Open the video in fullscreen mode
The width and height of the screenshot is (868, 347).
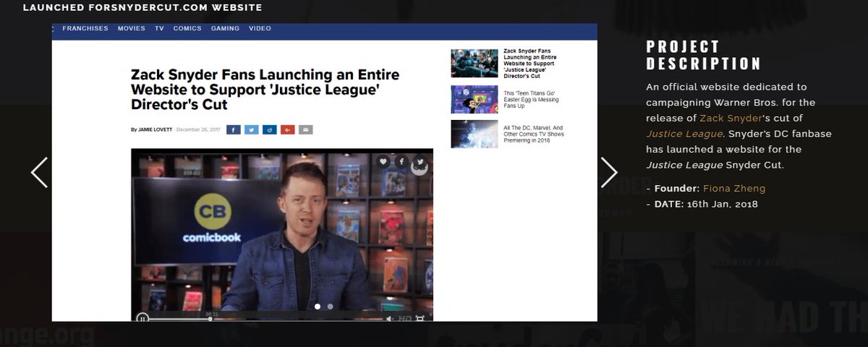[x=420, y=318]
